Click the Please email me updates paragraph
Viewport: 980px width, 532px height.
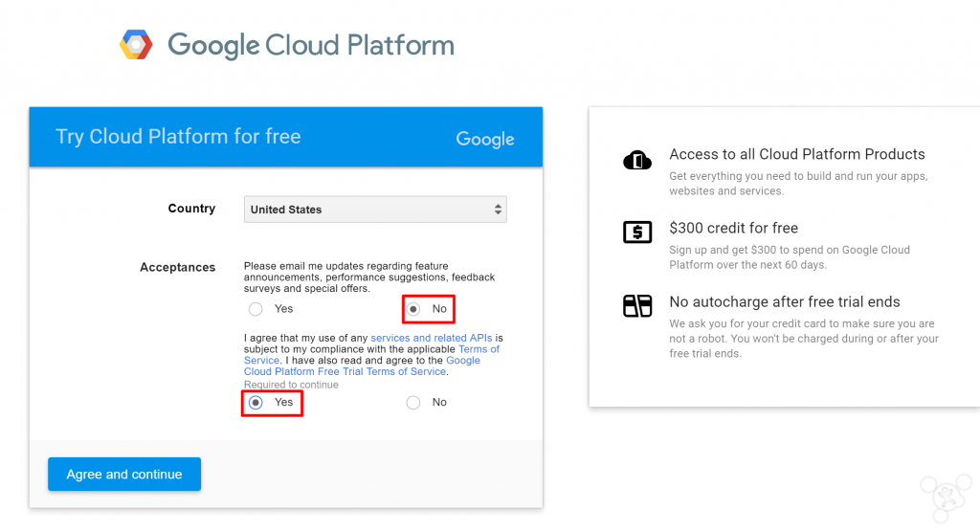pyautogui.click(x=369, y=277)
